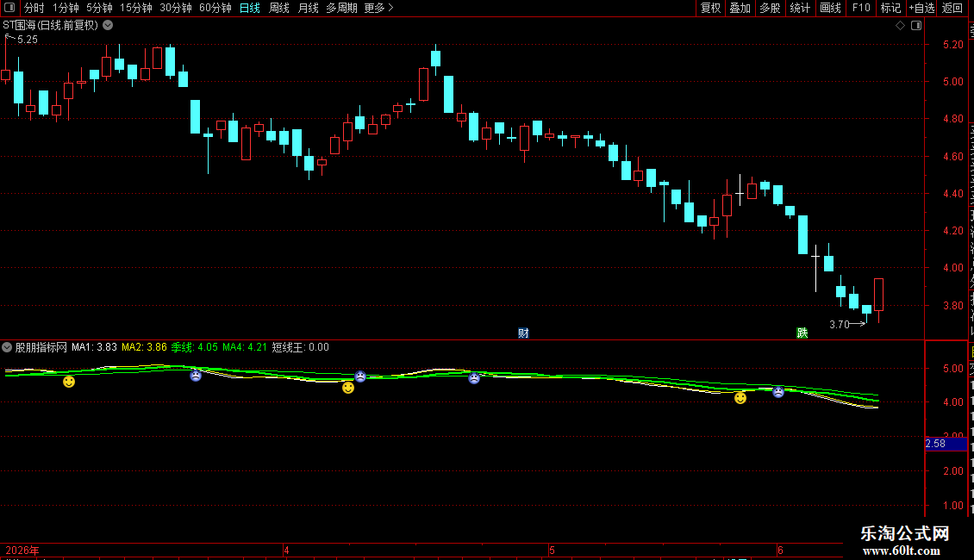Screen dimensions: 974x560
Task: Activate the 画线 drawing tool
Action: point(831,8)
